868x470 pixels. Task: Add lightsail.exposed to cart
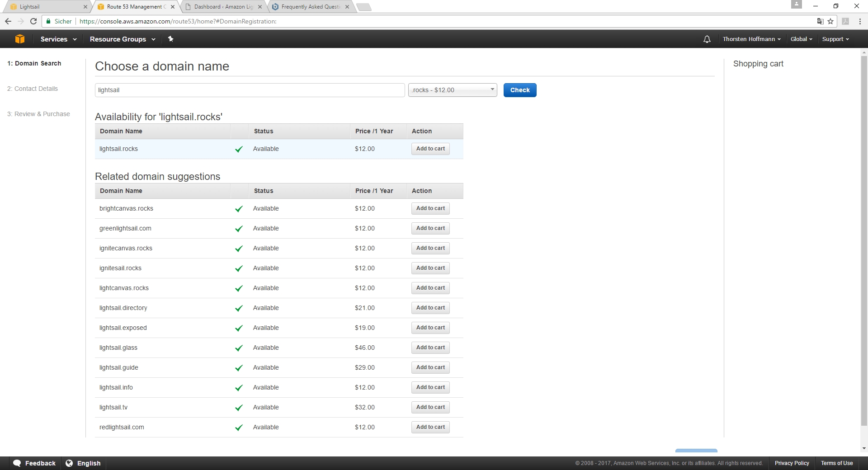tap(430, 328)
